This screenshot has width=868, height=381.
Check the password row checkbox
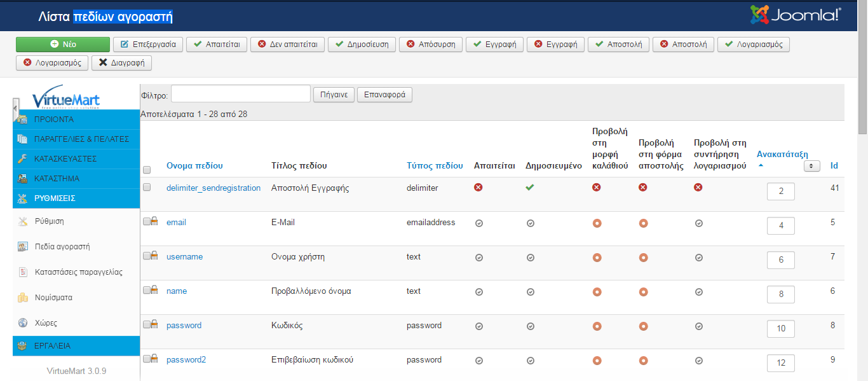[x=147, y=324]
